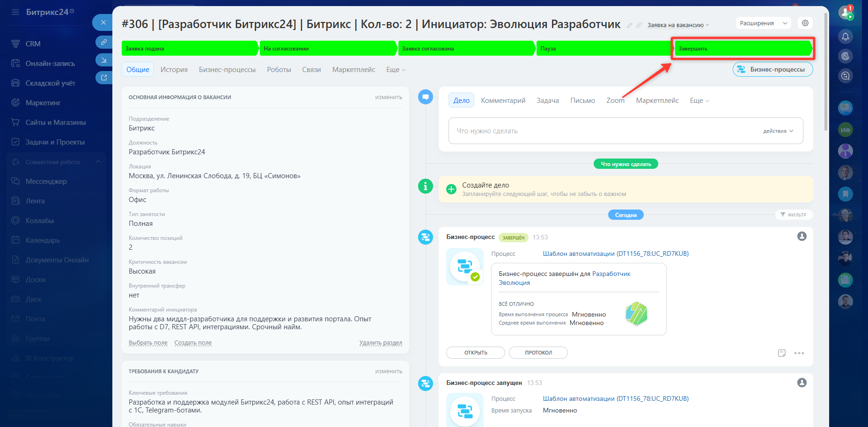Copy item link icon next to the title
This screenshot has height=427, width=868.
639,25
